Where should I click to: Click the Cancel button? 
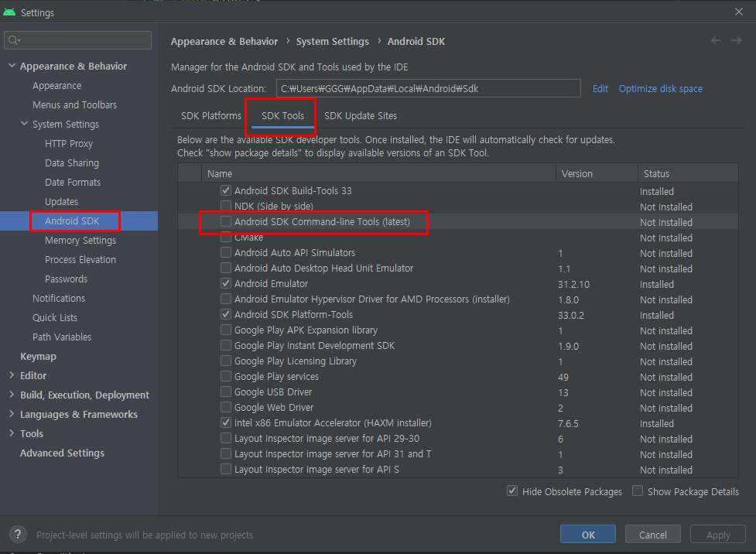[653, 534]
